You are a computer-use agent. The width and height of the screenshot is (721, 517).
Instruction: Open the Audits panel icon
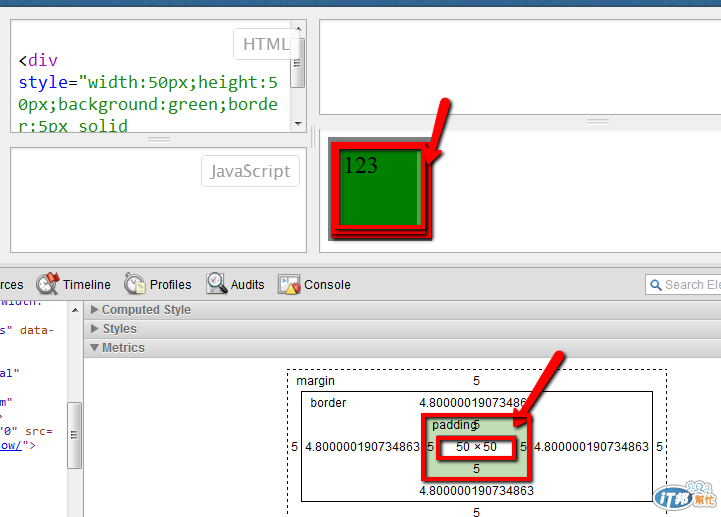pyautogui.click(x=217, y=284)
